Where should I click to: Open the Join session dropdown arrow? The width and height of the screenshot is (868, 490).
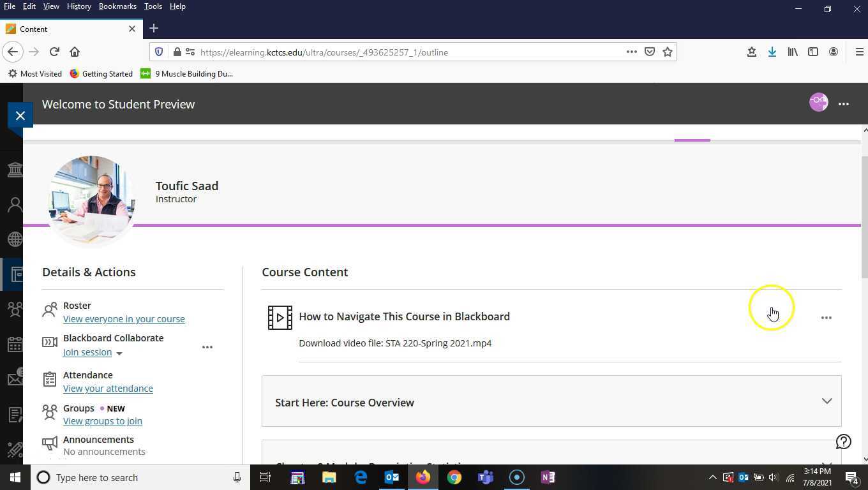pyautogui.click(x=119, y=353)
